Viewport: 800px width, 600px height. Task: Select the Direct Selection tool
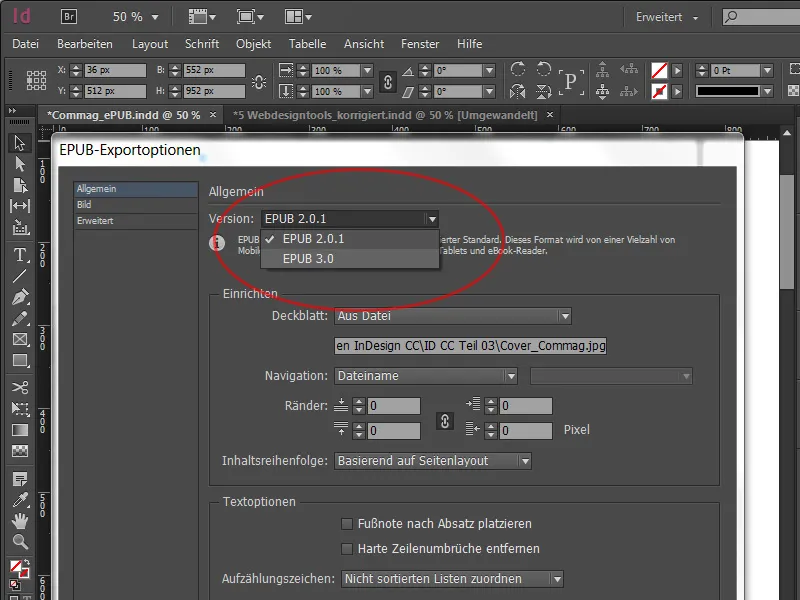click(19, 164)
